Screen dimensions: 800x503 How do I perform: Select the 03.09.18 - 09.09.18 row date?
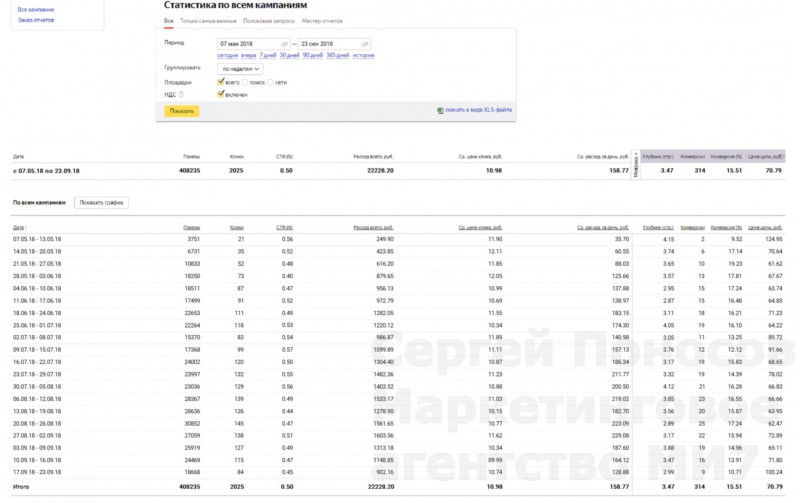click(x=37, y=448)
